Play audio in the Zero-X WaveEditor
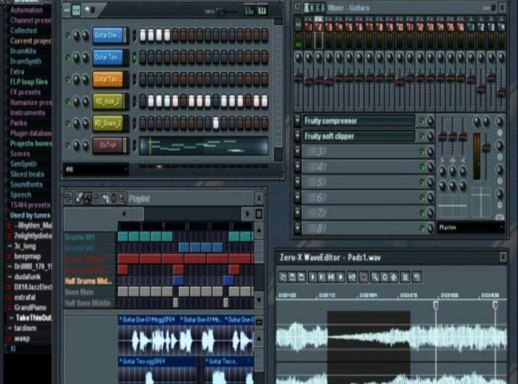 (x=313, y=277)
